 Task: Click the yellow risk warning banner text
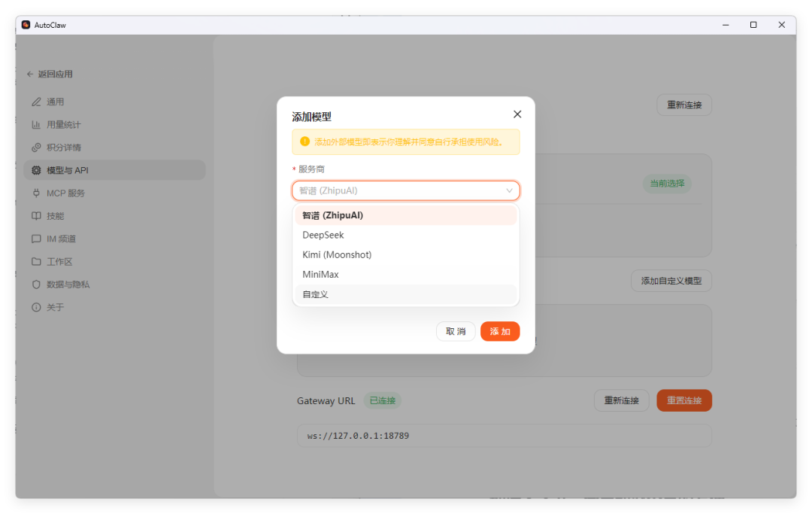pyautogui.click(x=408, y=141)
